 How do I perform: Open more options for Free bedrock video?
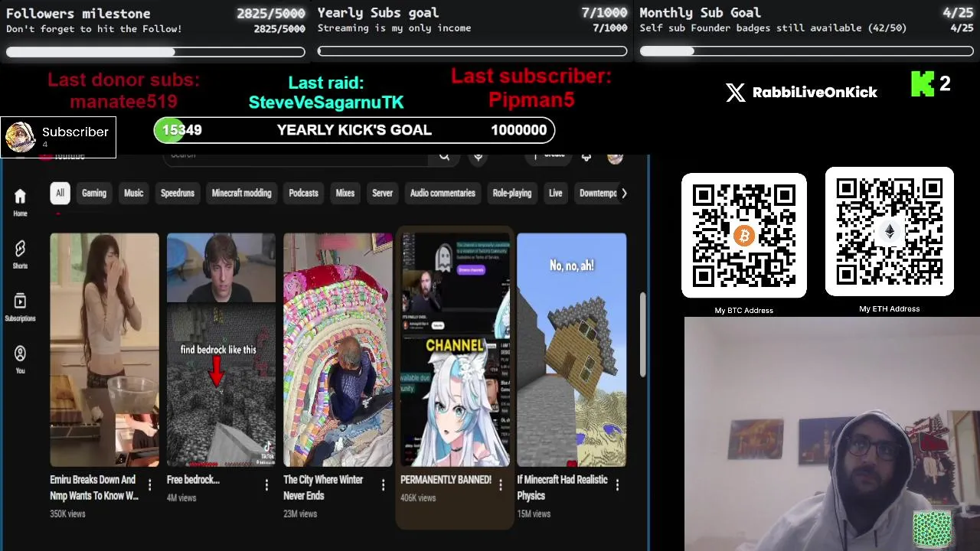[x=266, y=484]
